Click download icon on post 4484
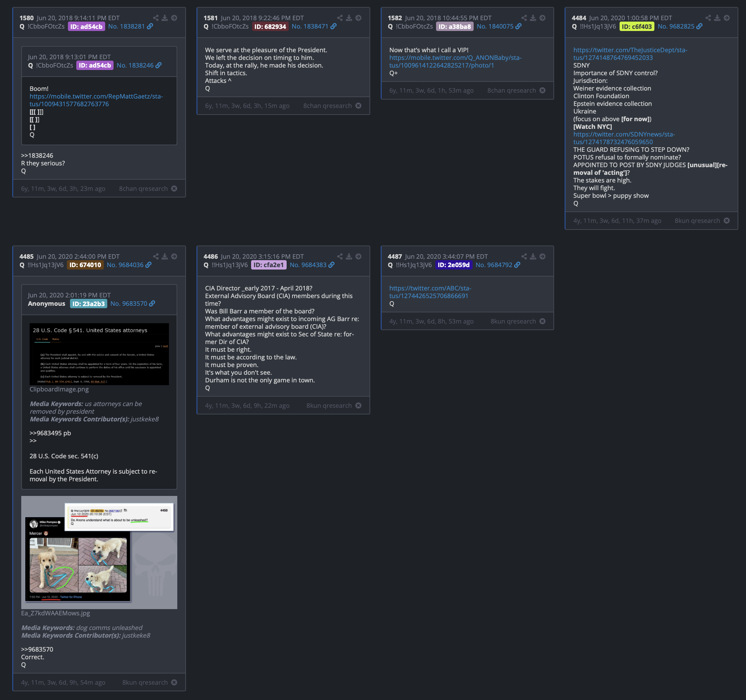 pos(717,18)
